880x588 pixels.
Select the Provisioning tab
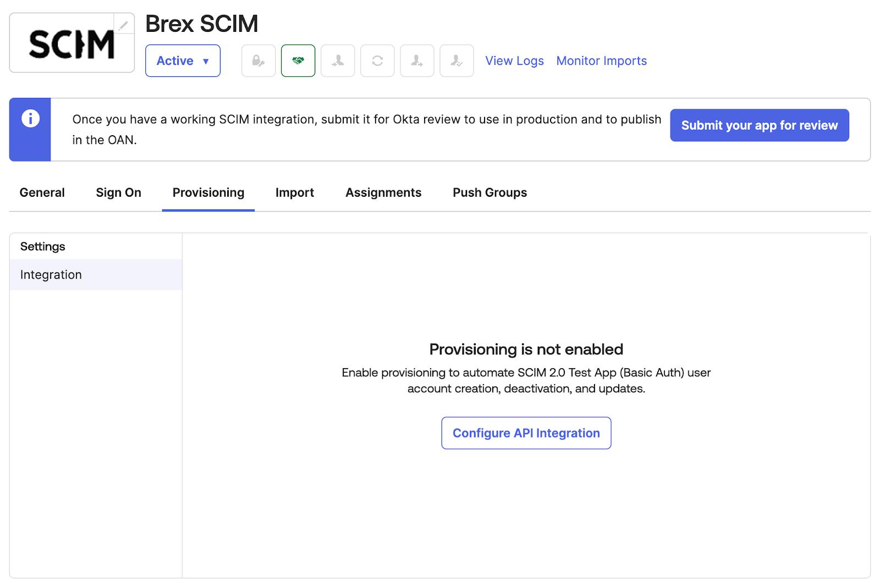(x=208, y=193)
